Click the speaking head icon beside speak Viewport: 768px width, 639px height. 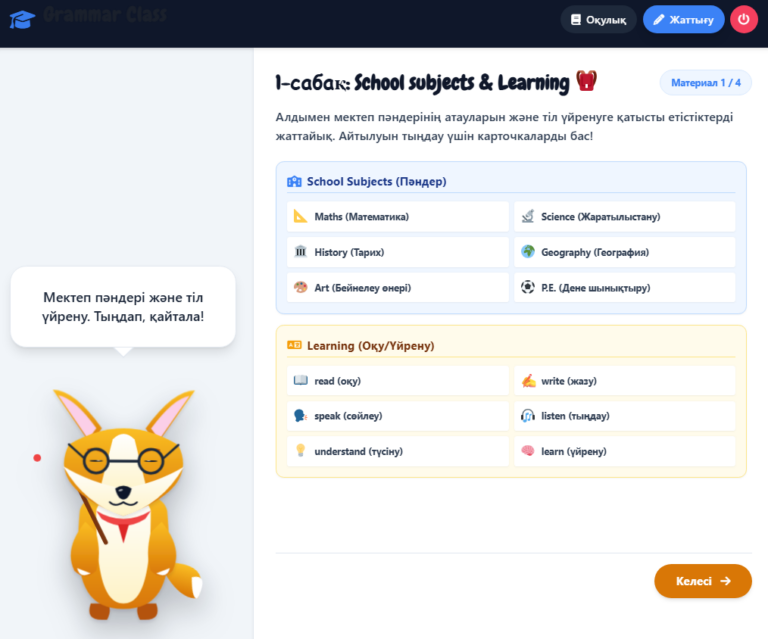pyautogui.click(x=300, y=416)
